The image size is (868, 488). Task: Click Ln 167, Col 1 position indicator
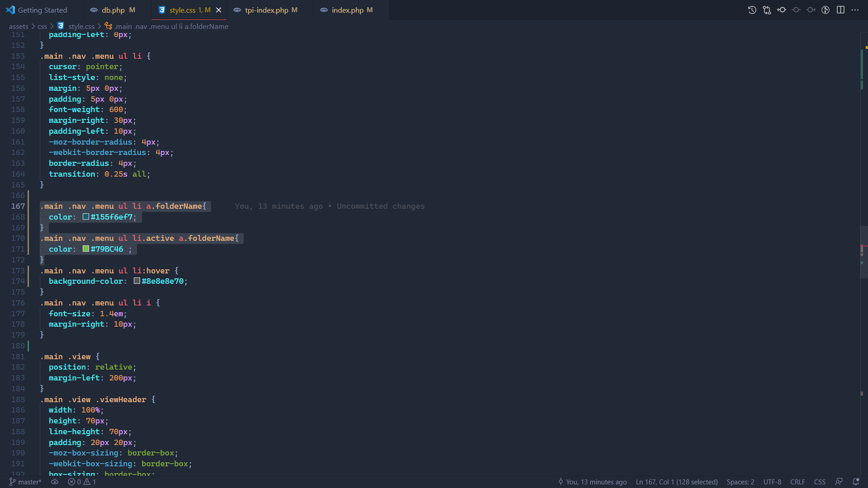pos(677,482)
